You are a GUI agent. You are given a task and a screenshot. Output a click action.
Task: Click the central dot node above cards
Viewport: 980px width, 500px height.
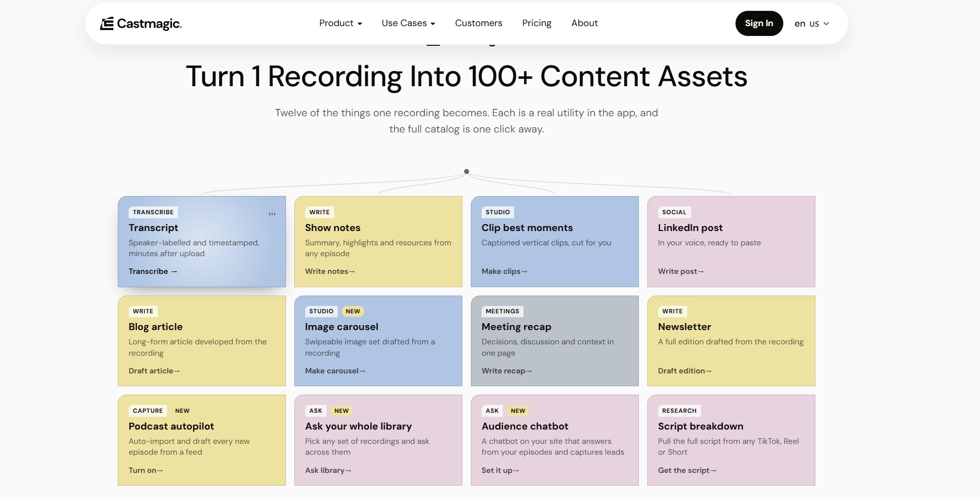tap(466, 171)
